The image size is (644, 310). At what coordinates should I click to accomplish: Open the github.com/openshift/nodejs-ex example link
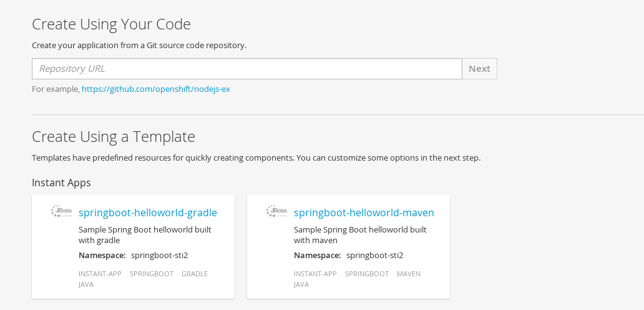155,89
